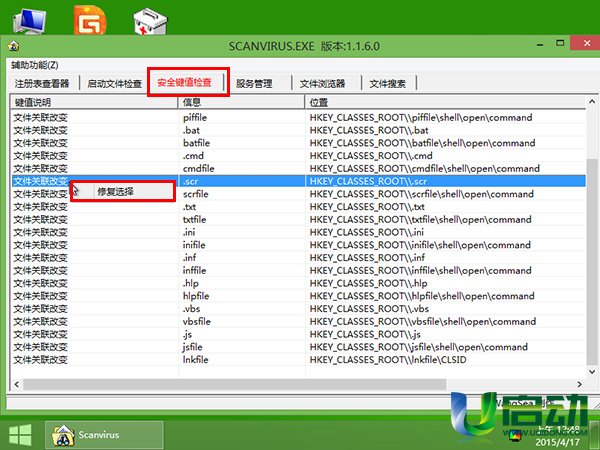Click the vertical scrollbar thumb

click(x=592, y=260)
